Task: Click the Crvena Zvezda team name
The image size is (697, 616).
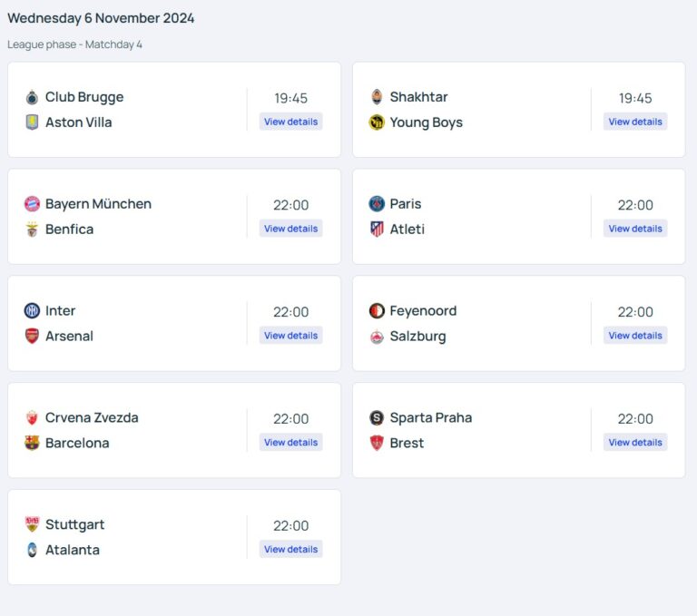Action: pos(92,418)
